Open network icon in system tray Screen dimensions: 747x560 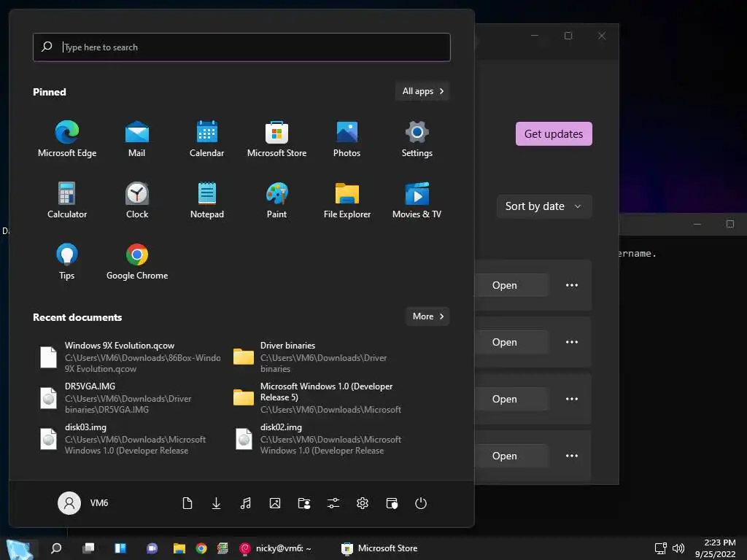660,548
